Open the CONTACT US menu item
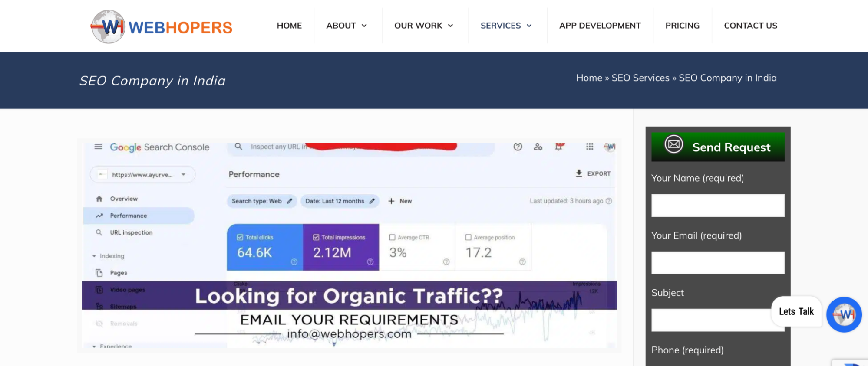 coord(750,26)
